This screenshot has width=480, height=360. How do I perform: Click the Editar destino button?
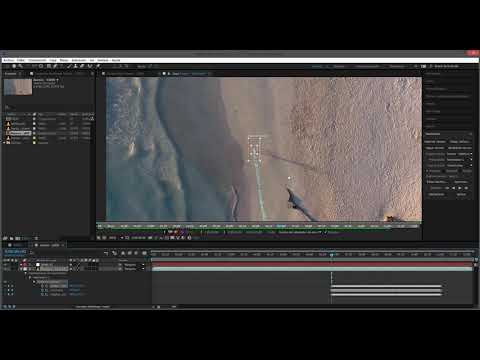point(436,182)
